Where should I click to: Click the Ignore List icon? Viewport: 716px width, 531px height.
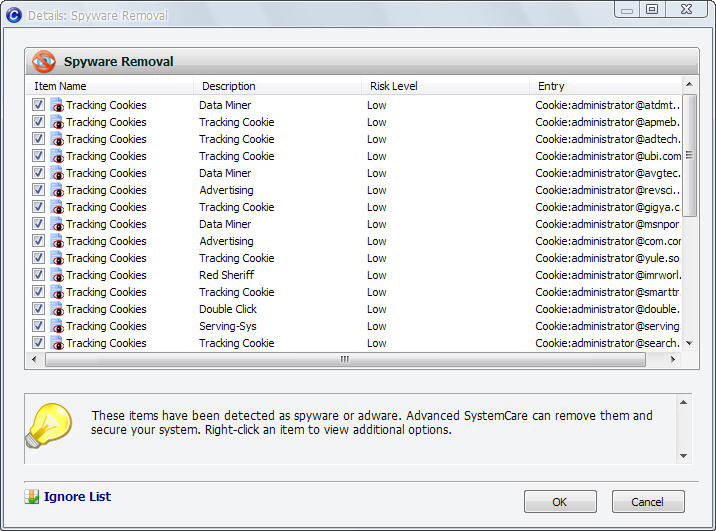32,497
